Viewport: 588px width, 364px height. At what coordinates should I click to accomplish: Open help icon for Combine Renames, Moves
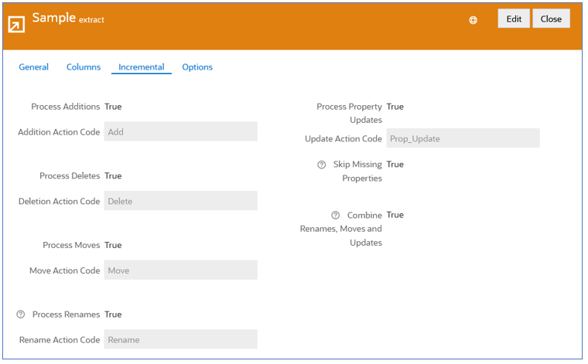point(335,216)
